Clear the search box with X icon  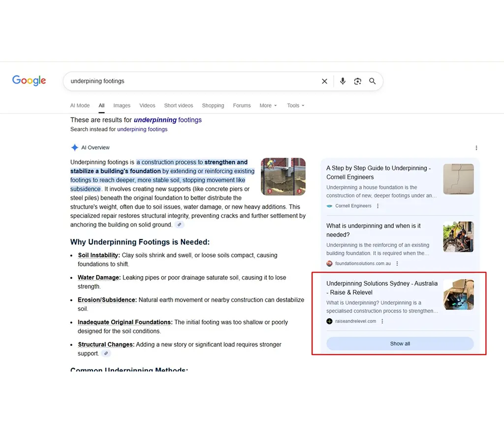tap(324, 81)
